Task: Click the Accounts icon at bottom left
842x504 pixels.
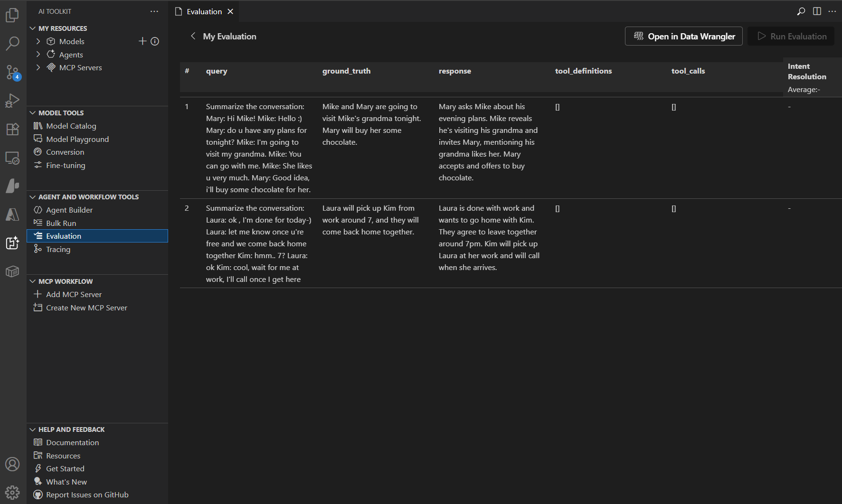Action: [12, 464]
